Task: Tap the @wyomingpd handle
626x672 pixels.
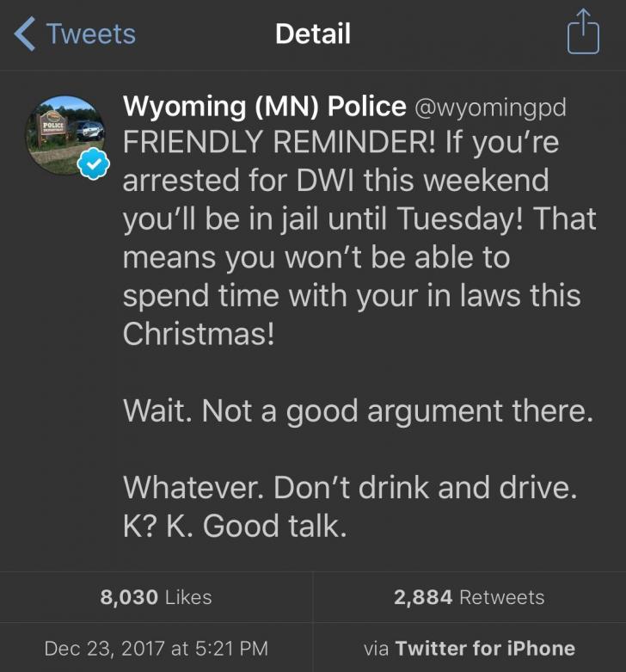Action: tap(490, 108)
